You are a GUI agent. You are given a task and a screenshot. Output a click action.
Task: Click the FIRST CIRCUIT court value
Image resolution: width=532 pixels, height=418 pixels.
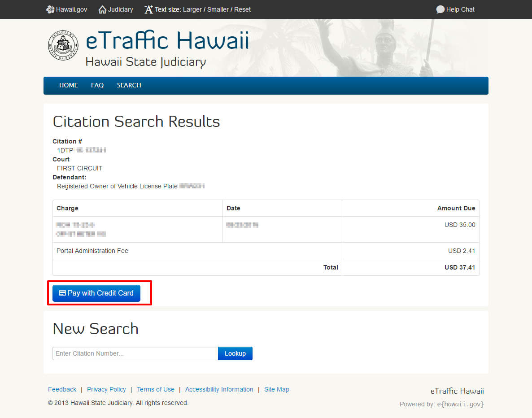pos(80,168)
